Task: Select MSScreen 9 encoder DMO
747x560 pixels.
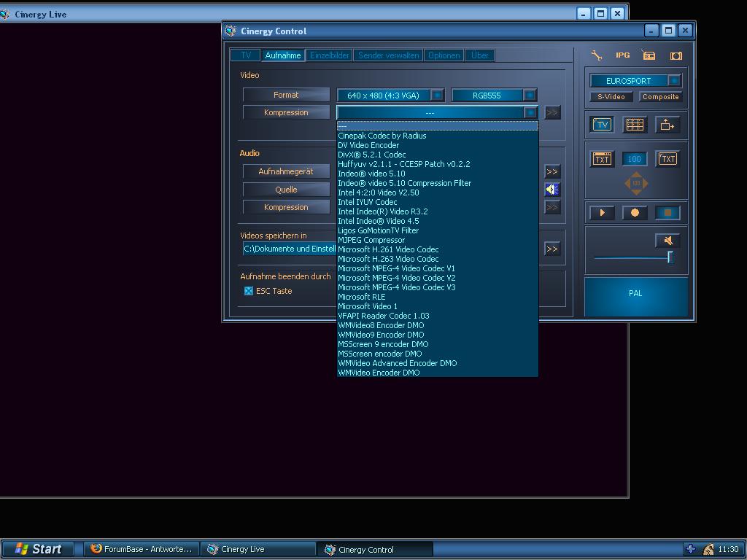Action: 438,344
